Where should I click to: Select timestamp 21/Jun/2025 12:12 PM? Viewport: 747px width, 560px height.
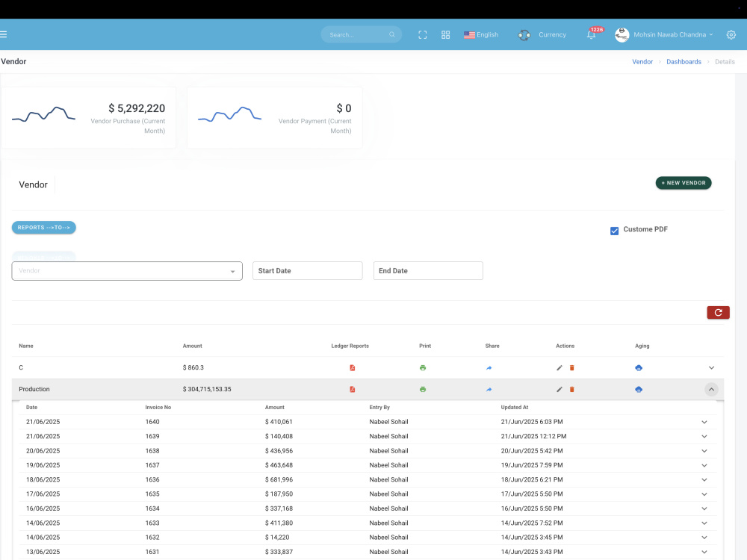click(x=533, y=436)
